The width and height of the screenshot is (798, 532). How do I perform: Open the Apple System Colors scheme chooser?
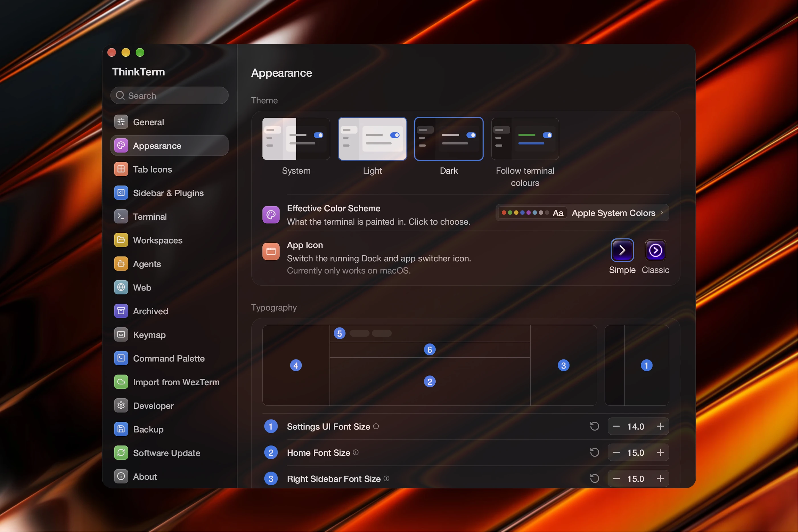pyautogui.click(x=582, y=213)
